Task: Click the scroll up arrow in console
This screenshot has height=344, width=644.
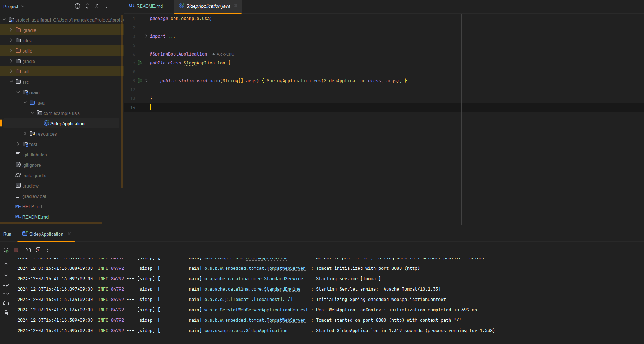Action: pos(6,265)
